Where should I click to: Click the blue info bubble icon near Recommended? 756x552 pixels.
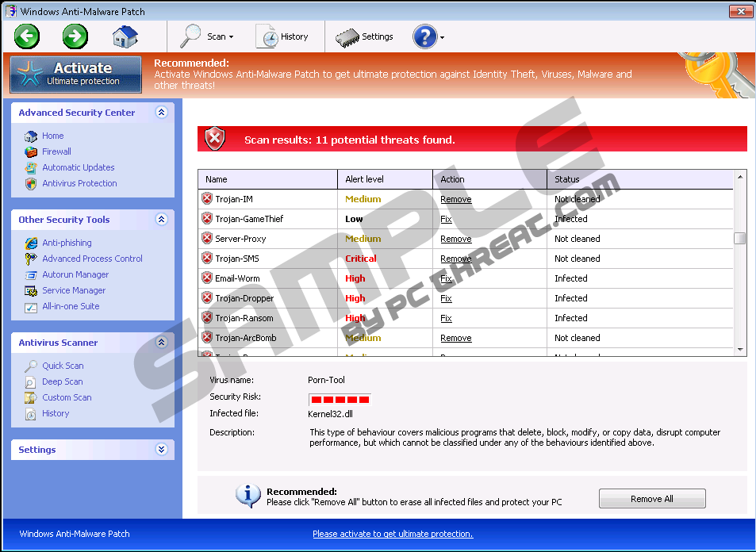pos(248,496)
